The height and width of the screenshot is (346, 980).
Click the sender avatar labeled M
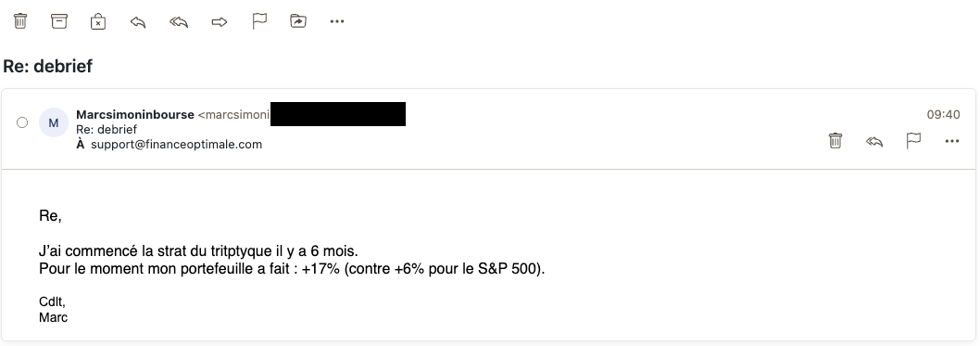click(x=54, y=122)
